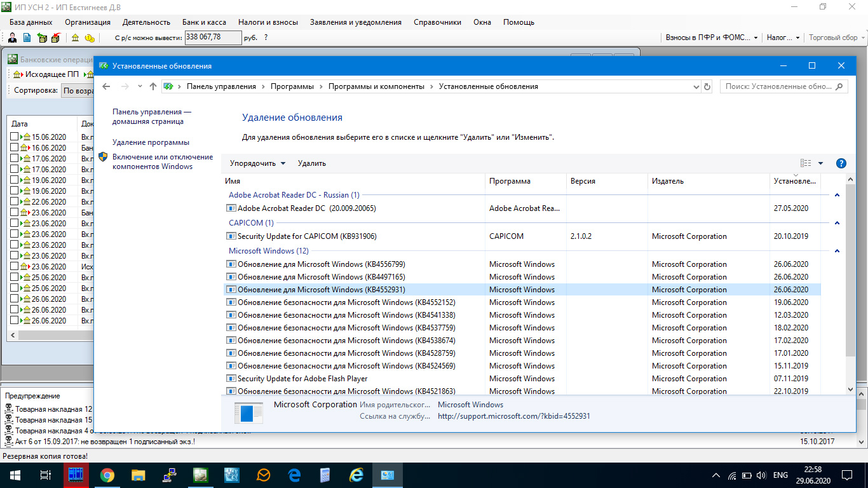Sort by the Издатель column header
868x488 pixels.
(709, 181)
